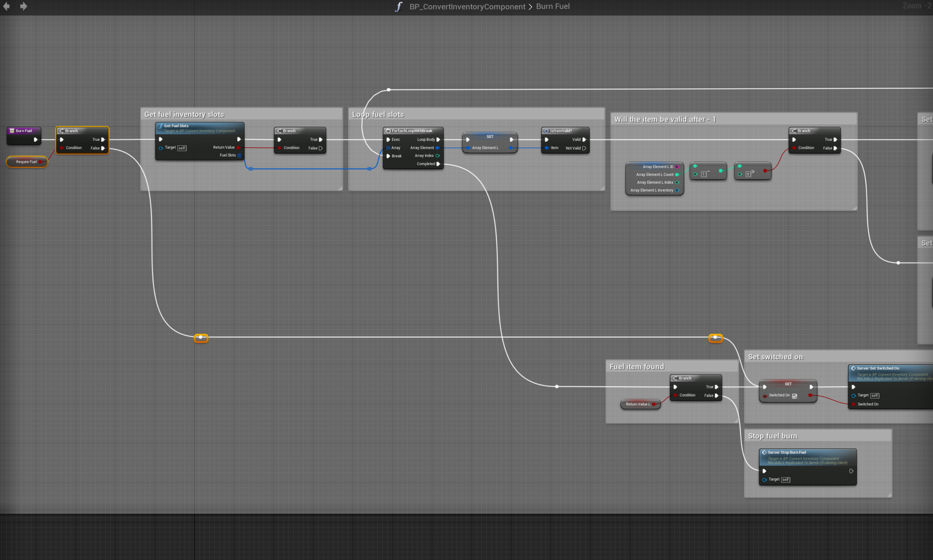Open breadcrumb chevron before Burn Fuel
The height and width of the screenshot is (560, 933).
(530, 7)
